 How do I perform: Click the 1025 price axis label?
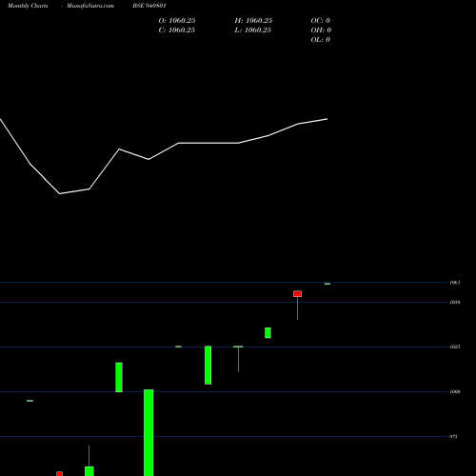tap(455, 347)
